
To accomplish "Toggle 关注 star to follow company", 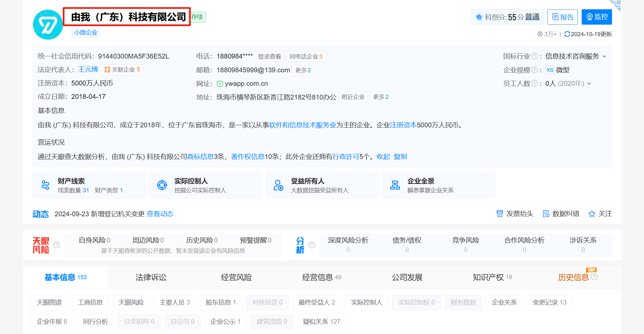I will (592, 214).
